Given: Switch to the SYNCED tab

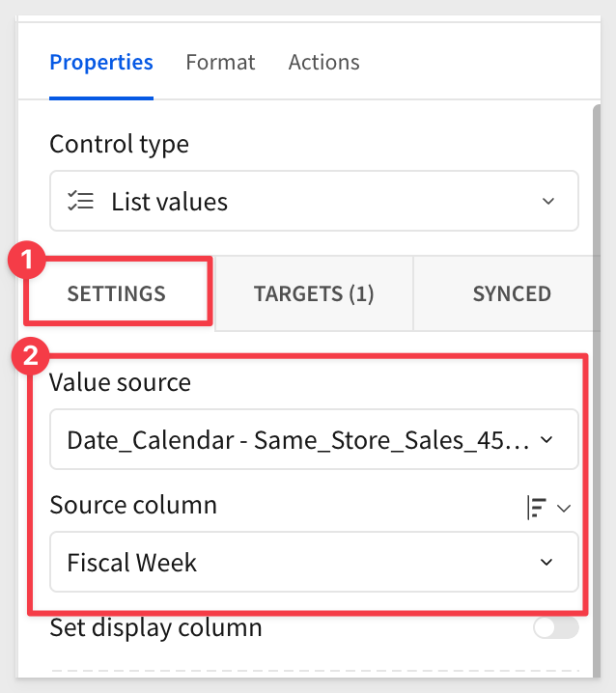Looking at the screenshot, I should tap(512, 294).
